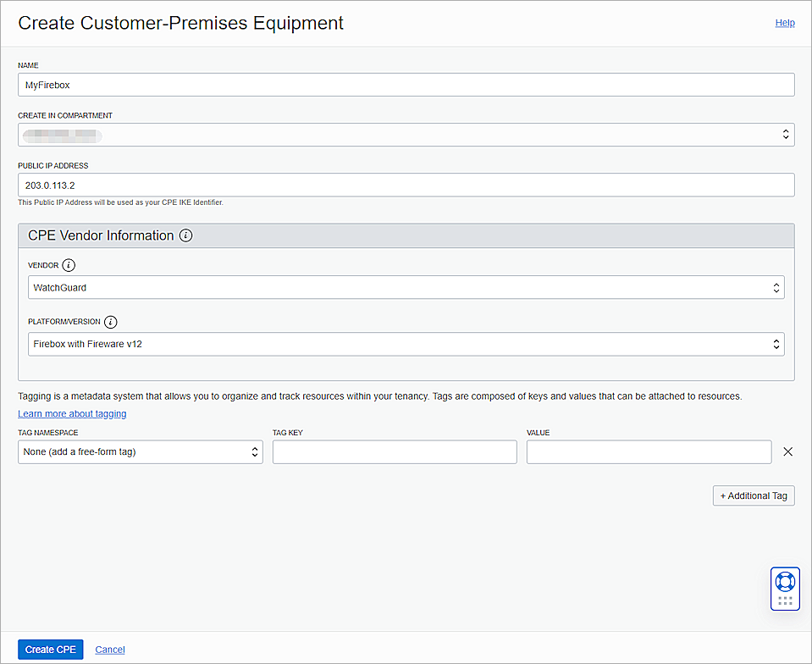Cancel creating the CPE
812x664 pixels.
[109, 649]
